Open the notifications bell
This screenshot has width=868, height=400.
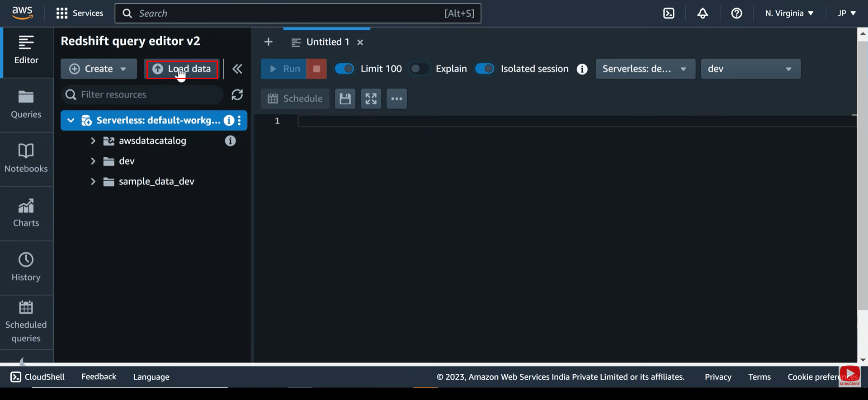pos(703,13)
